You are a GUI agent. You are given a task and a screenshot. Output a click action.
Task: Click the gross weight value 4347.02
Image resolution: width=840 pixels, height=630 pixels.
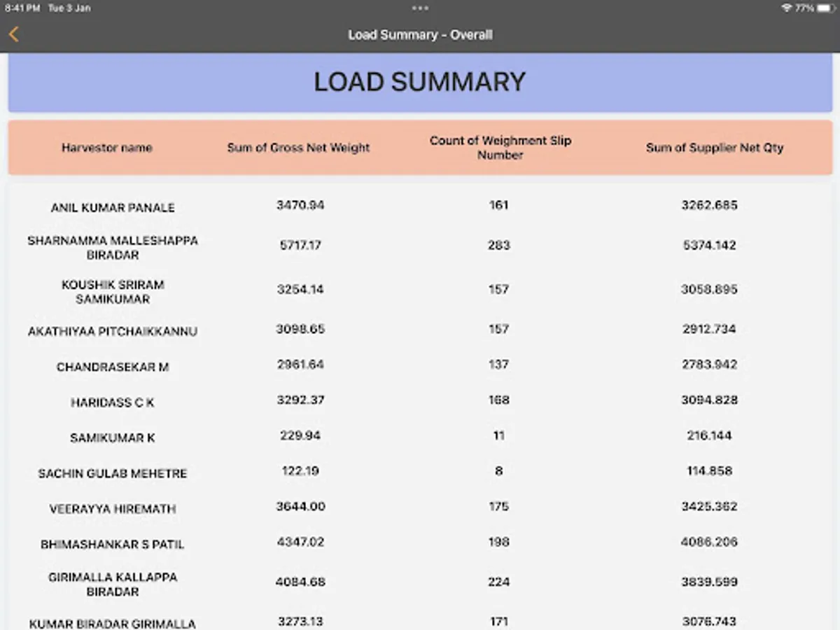coord(300,542)
